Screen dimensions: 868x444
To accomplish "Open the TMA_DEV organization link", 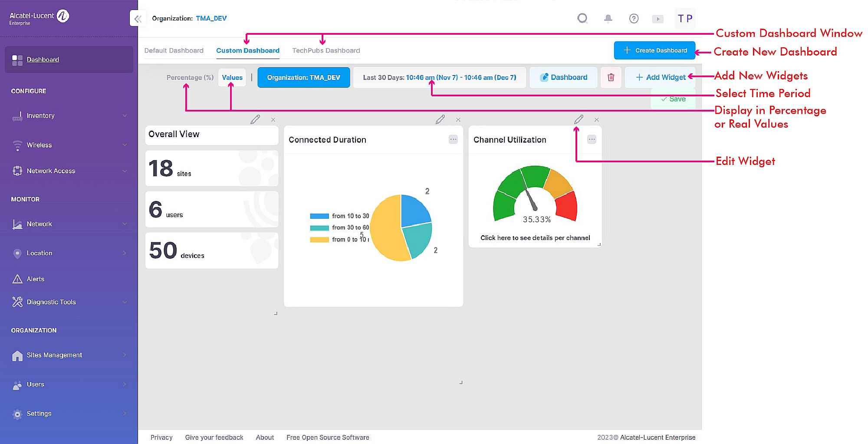I will click(211, 18).
